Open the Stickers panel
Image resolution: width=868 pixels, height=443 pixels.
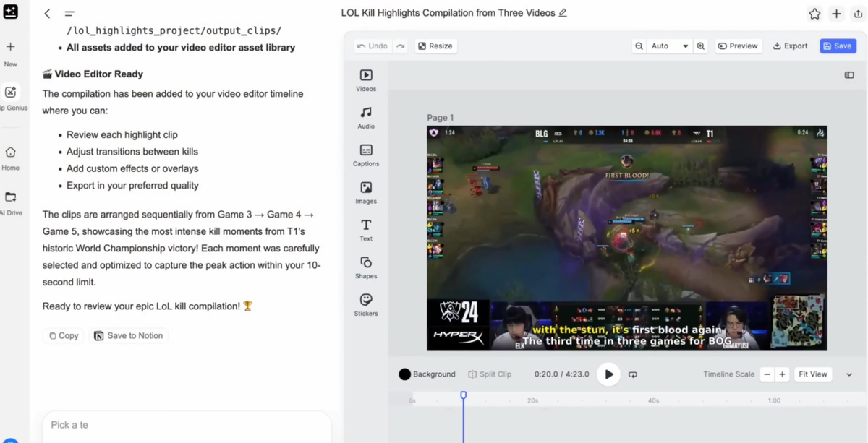coord(366,306)
